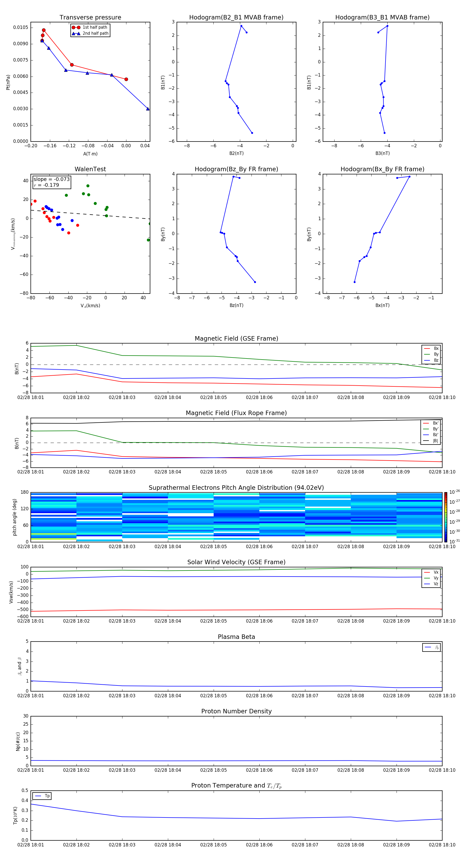This screenshot has width=473, height=868.
Task: Click the '02/28 18:10' tick under proton temperature plot
Action: pos(442,845)
